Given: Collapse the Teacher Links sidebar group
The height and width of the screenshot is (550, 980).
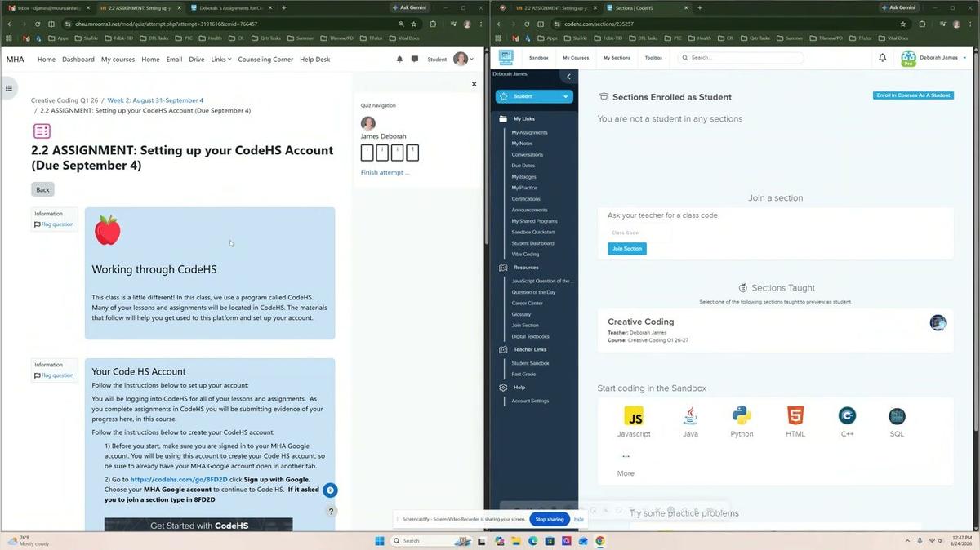Looking at the screenshot, I should [x=529, y=349].
